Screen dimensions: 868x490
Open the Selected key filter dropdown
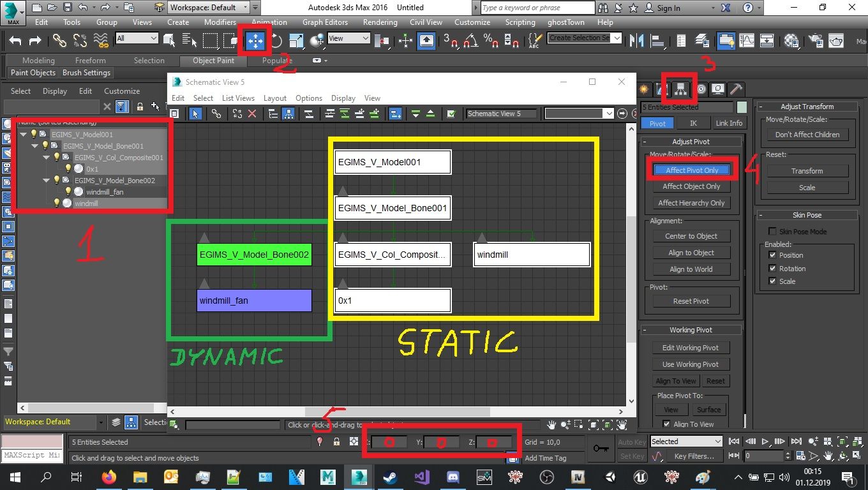tap(686, 442)
